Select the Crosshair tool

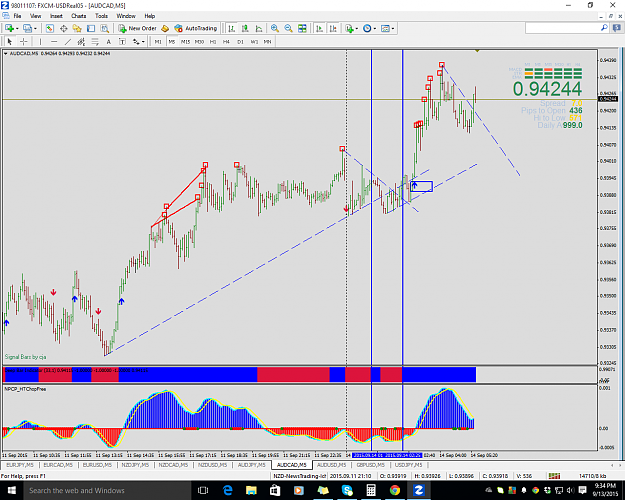tap(24, 41)
